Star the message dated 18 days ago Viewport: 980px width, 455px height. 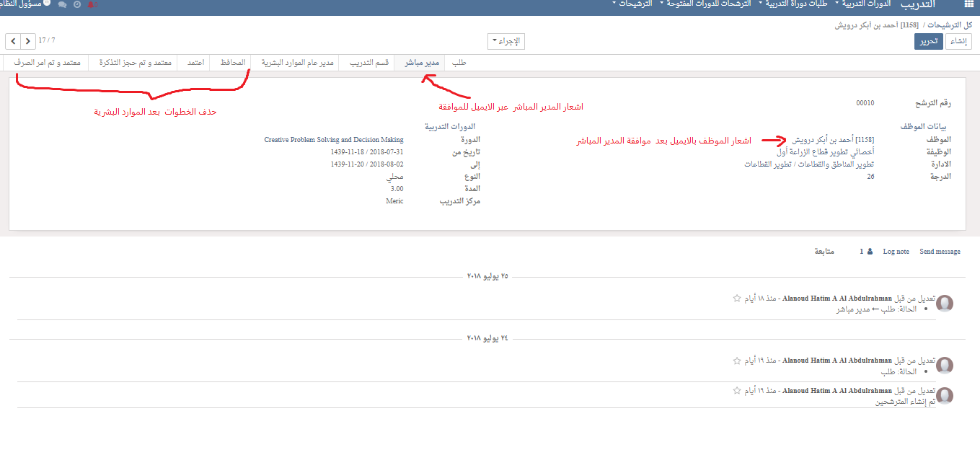click(x=737, y=298)
